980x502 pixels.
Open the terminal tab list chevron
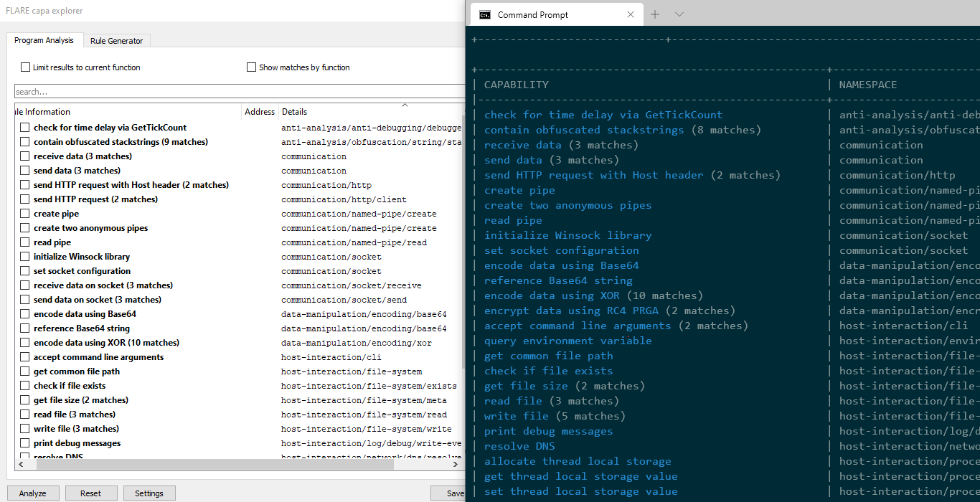(679, 14)
